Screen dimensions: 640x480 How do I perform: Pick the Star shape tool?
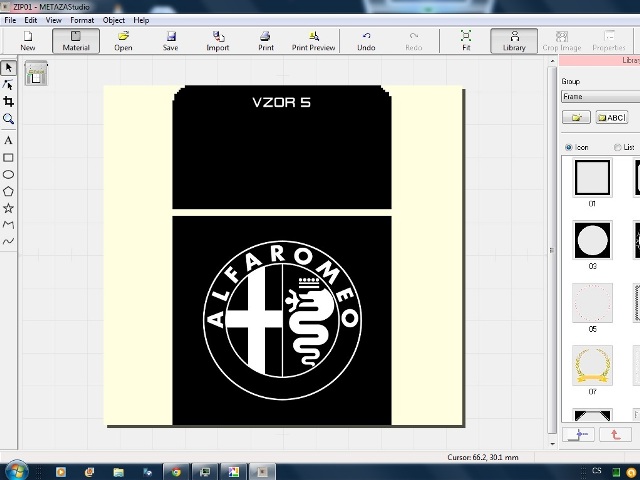tap(8, 208)
